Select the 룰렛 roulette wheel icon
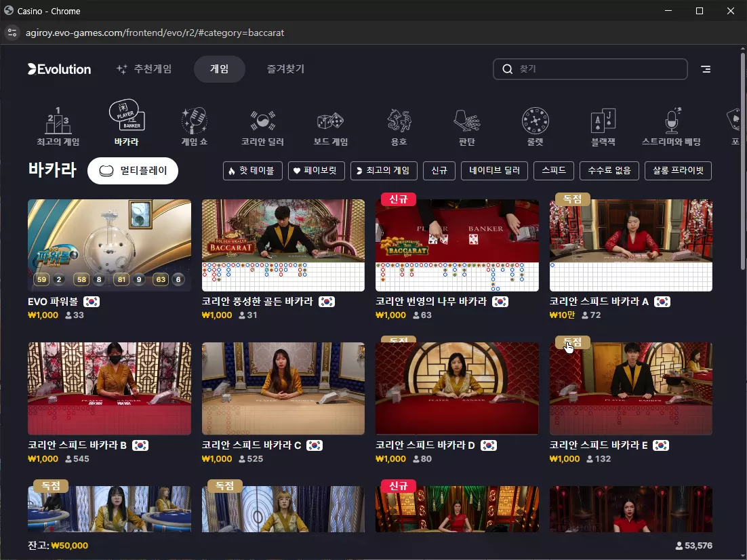The width and height of the screenshot is (747, 560). pos(535,121)
